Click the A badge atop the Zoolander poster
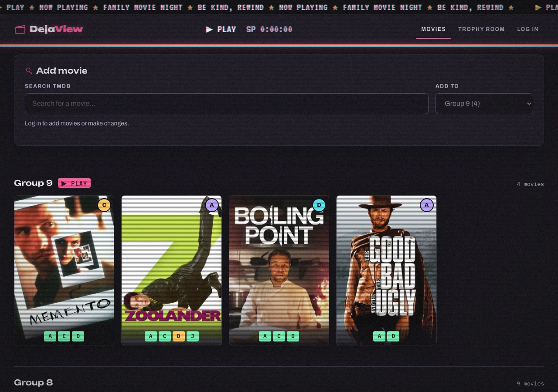 [x=212, y=205]
